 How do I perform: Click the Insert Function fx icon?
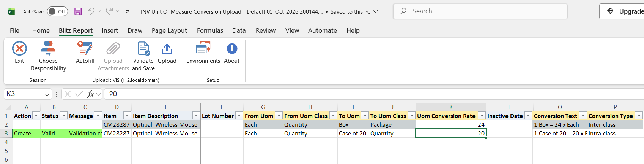pyautogui.click(x=90, y=94)
